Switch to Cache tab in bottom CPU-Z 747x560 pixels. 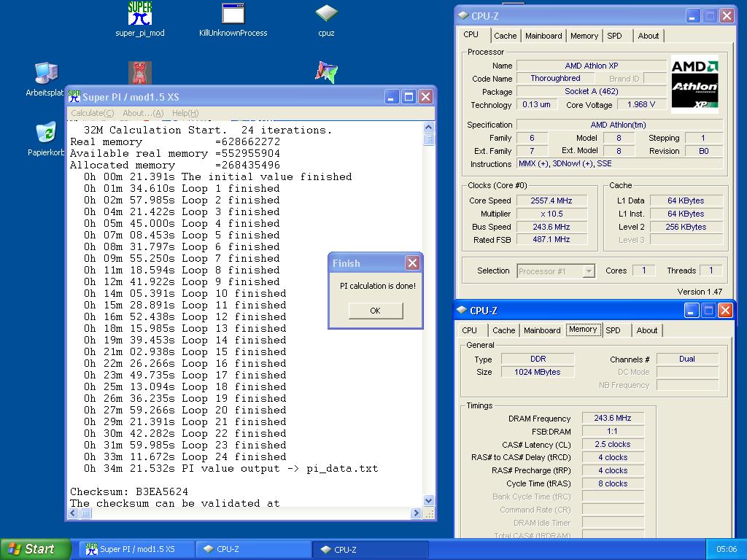point(504,330)
